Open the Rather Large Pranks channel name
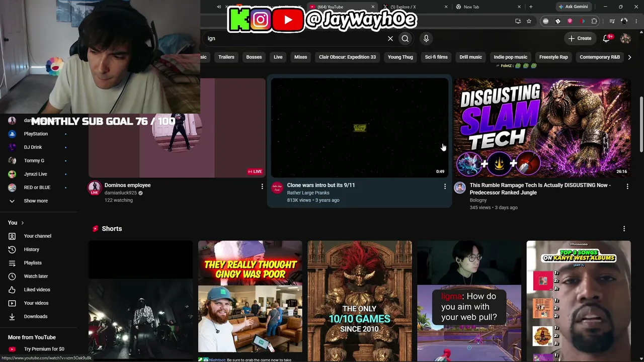Viewport: 644px width, 362px height. (308, 193)
